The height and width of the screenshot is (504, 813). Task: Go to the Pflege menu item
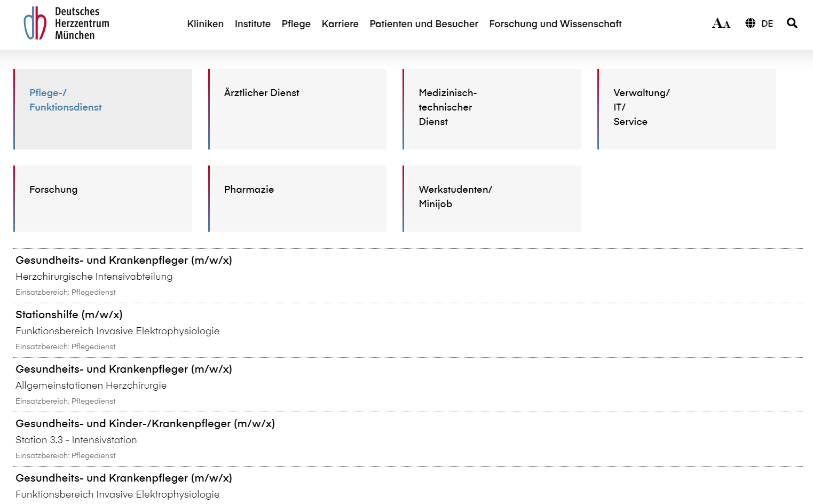coord(296,24)
